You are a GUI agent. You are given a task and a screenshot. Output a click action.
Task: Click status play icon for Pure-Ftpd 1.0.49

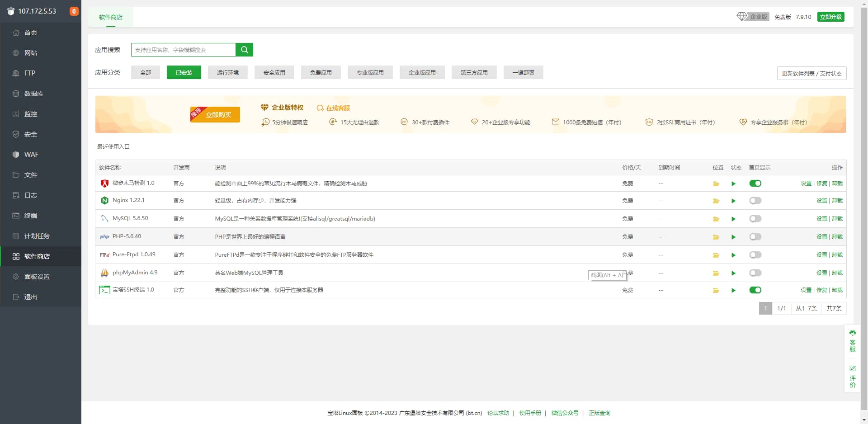(733, 255)
